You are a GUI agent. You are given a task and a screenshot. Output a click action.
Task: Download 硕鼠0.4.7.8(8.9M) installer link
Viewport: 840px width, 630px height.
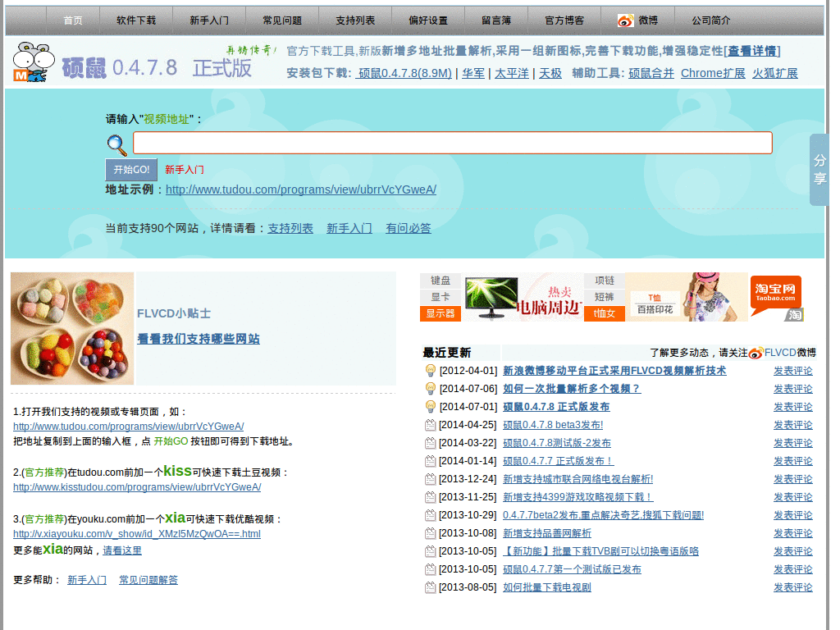[404, 73]
